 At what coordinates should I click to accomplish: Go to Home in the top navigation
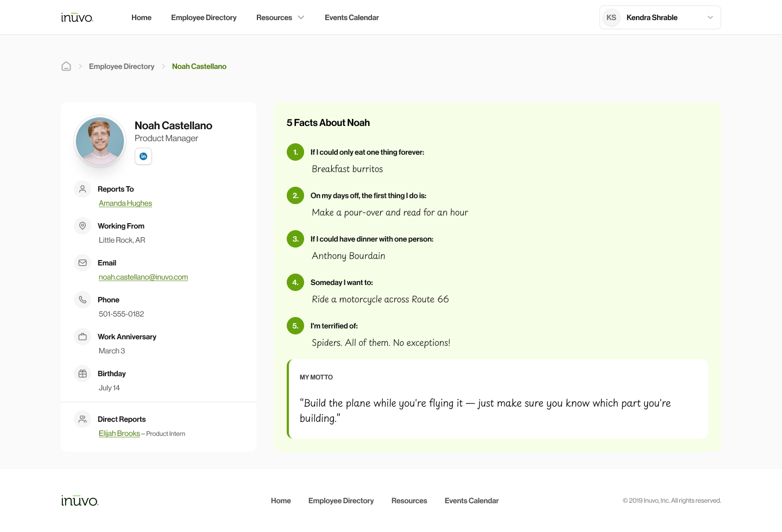[141, 17]
